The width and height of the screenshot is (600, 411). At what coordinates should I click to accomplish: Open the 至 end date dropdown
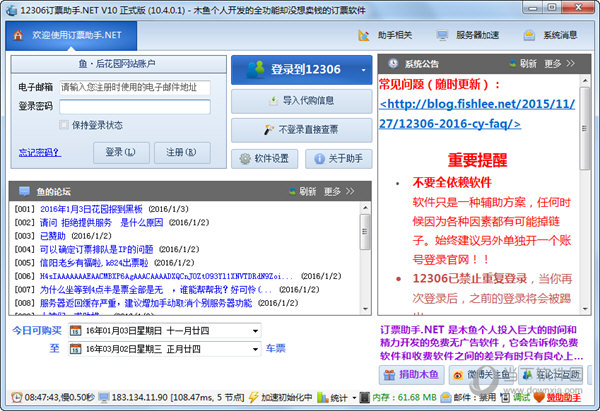coord(255,349)
